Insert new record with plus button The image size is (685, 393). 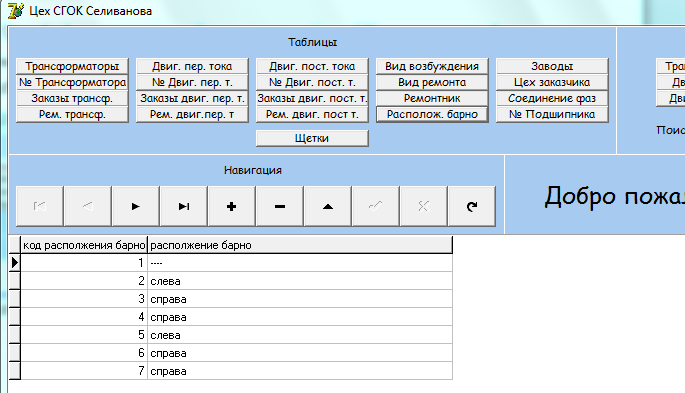point(232,206)
